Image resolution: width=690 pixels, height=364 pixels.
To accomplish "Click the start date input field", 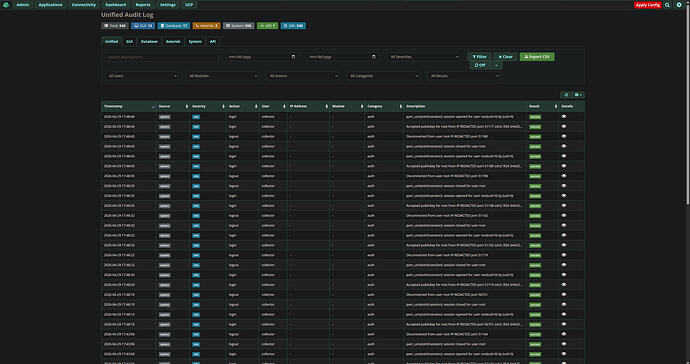I will click(x=262, y=57).
